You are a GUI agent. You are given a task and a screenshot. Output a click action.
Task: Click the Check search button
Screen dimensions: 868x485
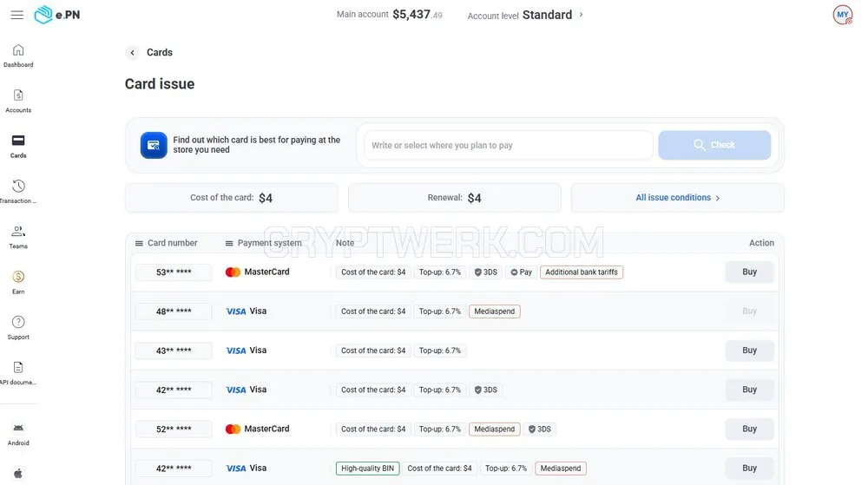point(714,145)
